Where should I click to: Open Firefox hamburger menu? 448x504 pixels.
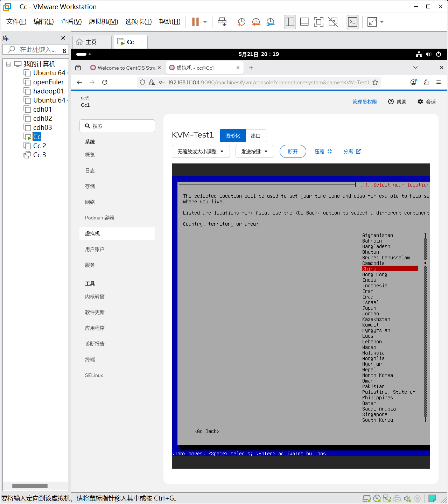click(439, 82)
